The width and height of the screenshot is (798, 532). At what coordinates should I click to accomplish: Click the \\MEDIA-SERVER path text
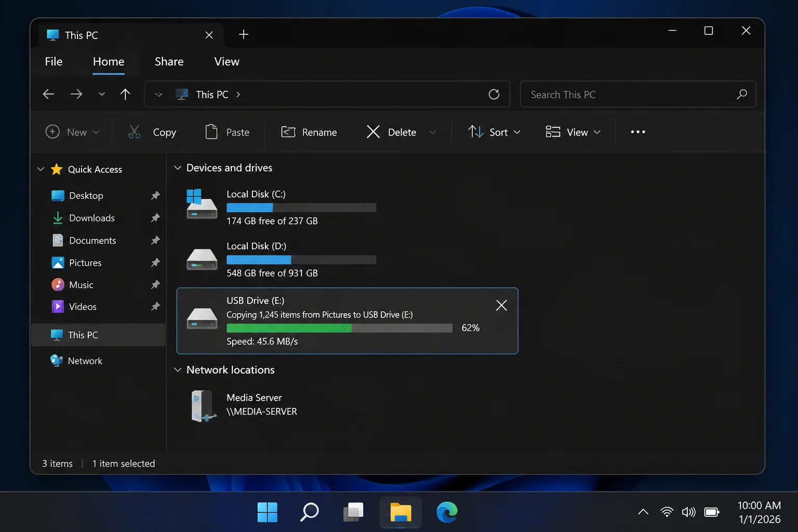(262, 411)
